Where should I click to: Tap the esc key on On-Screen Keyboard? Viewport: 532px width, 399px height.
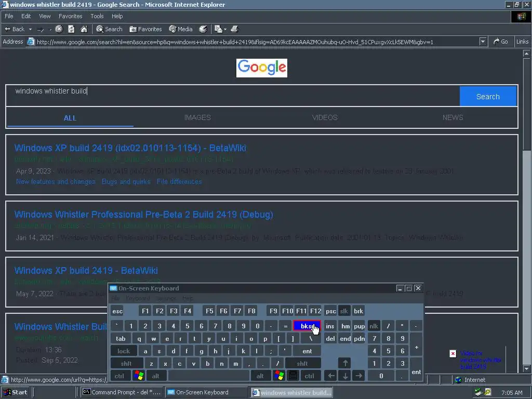[x=117, y=311]
